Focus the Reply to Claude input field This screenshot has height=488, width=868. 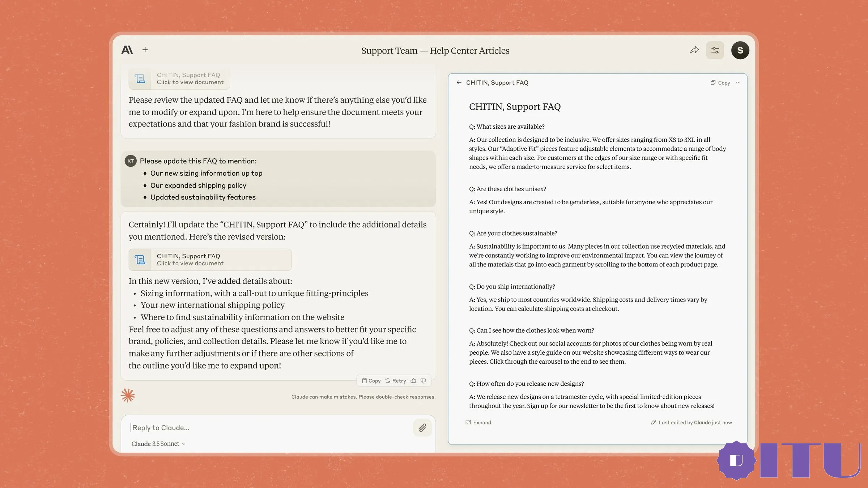tap(269, 428)
